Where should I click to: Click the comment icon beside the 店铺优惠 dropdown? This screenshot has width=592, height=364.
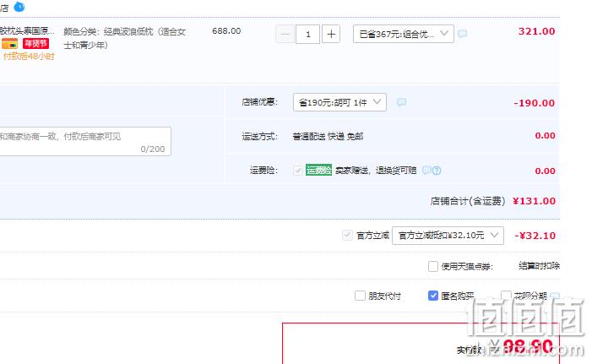(x=401, y=102)
